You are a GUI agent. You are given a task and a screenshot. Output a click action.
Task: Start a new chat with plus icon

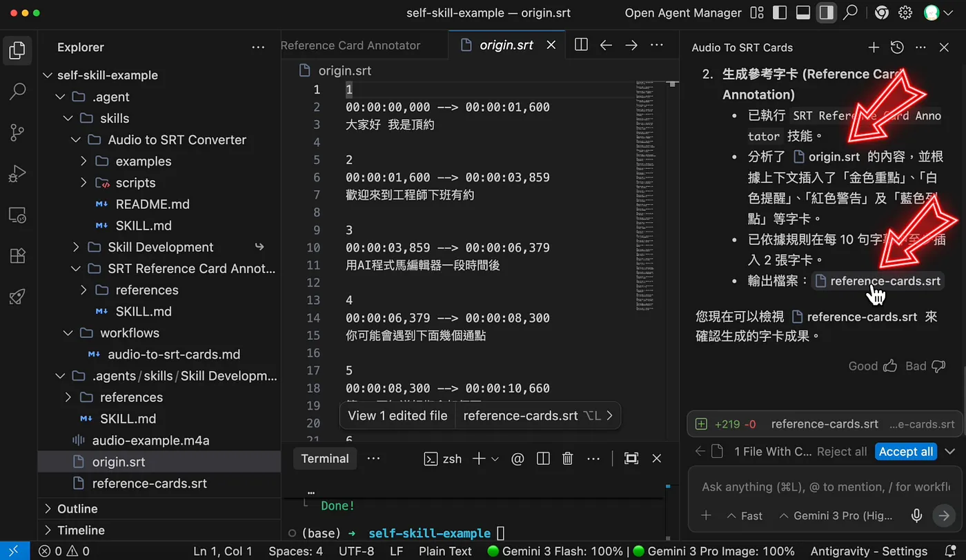coord(874,48)
